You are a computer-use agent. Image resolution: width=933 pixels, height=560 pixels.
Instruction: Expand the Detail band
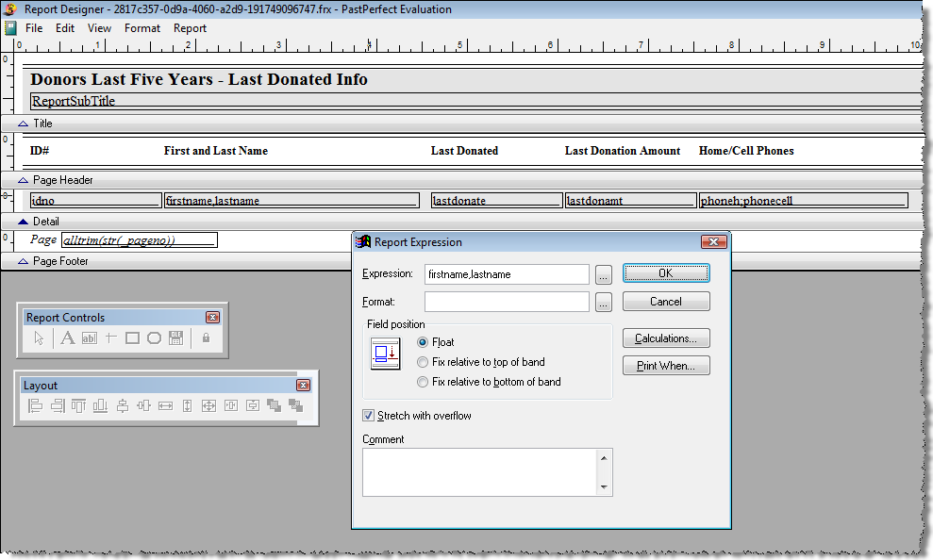25,221
